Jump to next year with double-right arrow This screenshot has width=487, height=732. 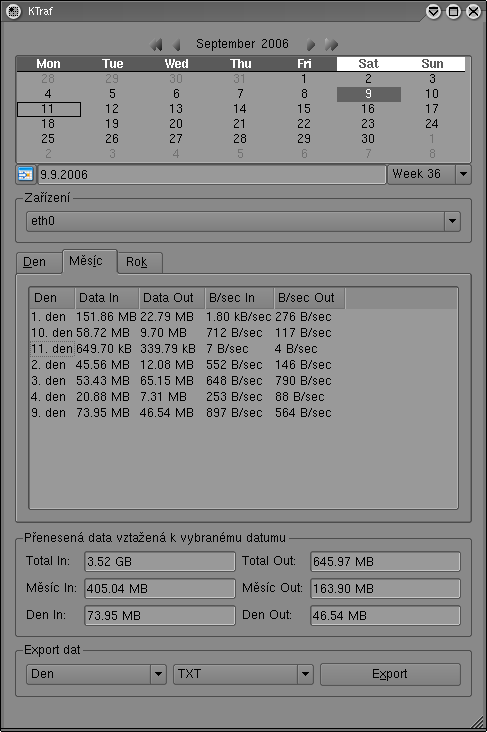pyautogui.click(x=331, y=44)
